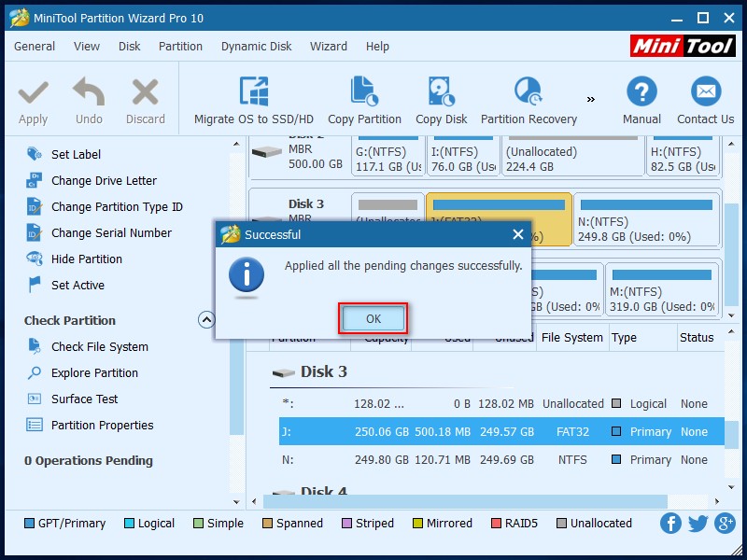Open the Dynamic Disk menu
Viewport: 747px width, 560px height.
point(256,46)
